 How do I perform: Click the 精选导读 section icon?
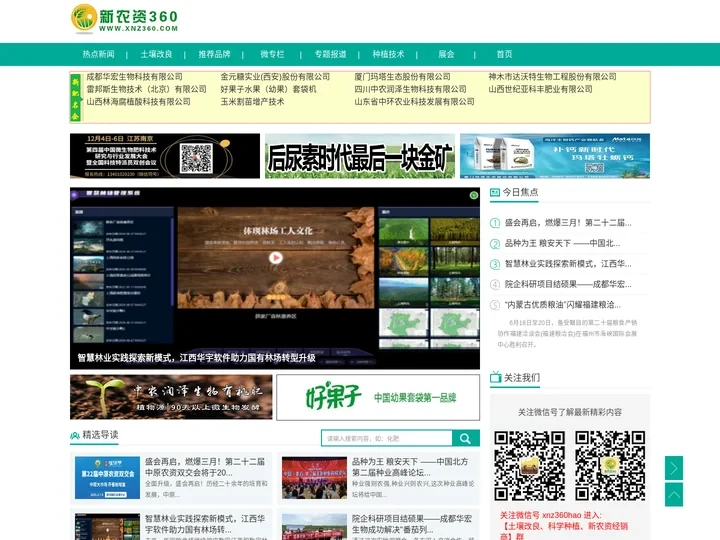point(75,435)
